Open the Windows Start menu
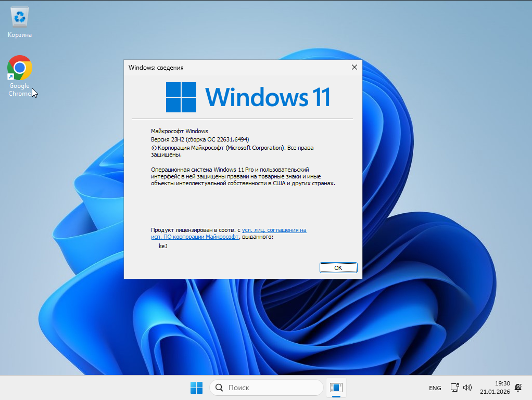 196,388
